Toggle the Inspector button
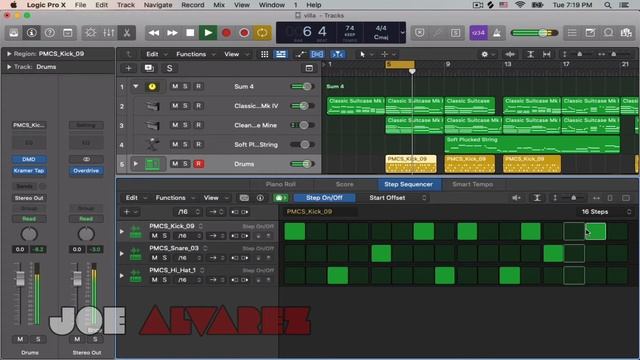 [x=31, y=33]
